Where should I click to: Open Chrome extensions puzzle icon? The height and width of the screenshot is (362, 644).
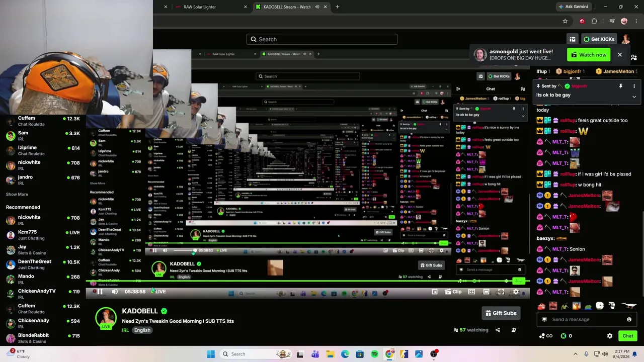pos(594,21)
